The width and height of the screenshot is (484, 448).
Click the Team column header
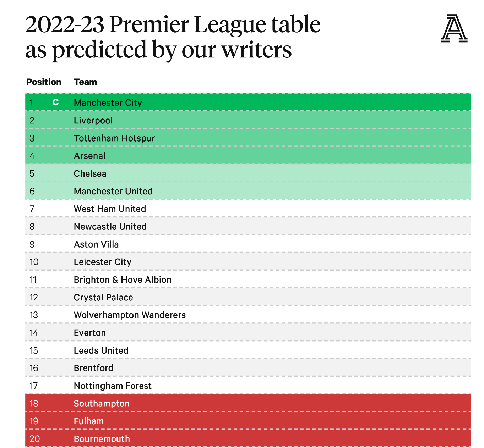click(85, 82)
